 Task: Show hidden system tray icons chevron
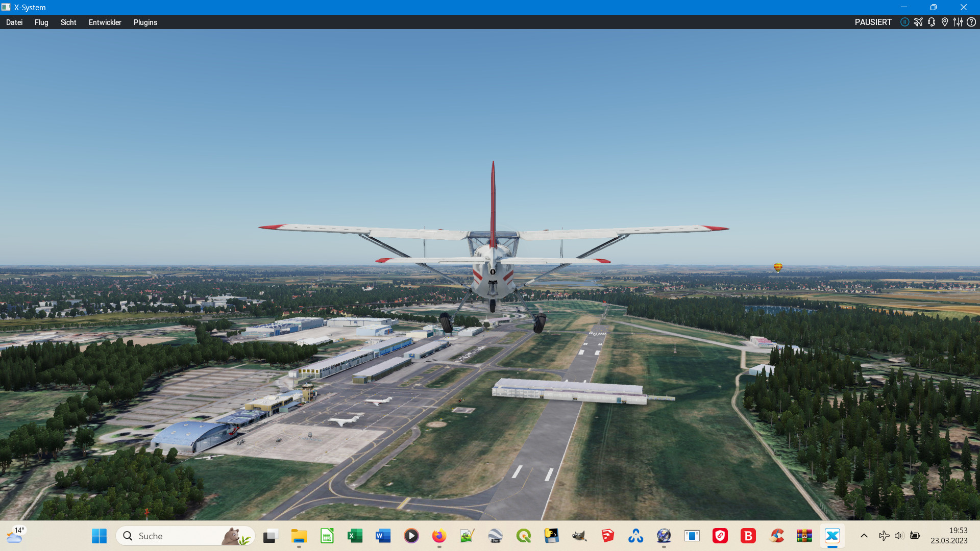[x=864, y=536]
